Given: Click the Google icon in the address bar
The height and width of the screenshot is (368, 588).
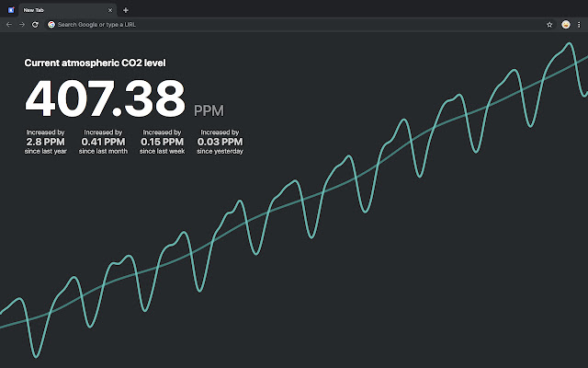Looking at the screenshot, I should [51, 24].
